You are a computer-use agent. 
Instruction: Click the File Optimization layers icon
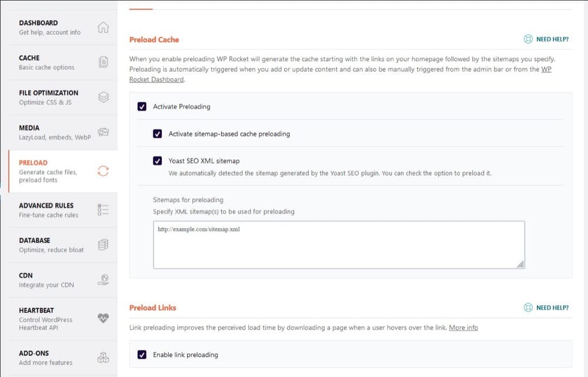tap(103, 97)
